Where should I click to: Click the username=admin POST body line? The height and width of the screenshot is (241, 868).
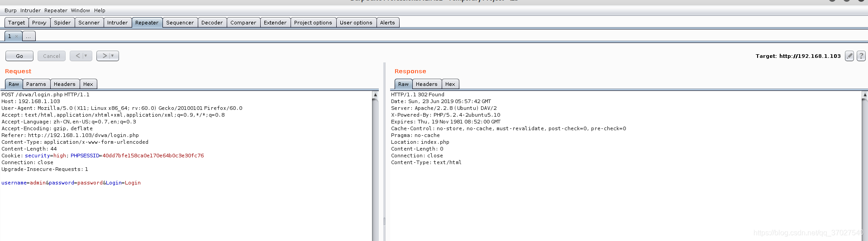click(71, 183)
